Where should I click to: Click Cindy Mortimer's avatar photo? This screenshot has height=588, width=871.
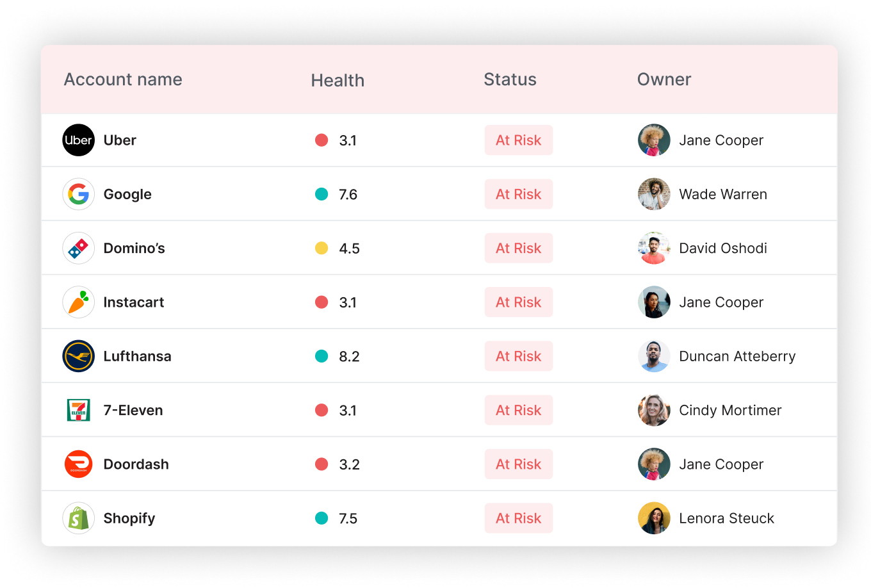[x=654, y=410]
